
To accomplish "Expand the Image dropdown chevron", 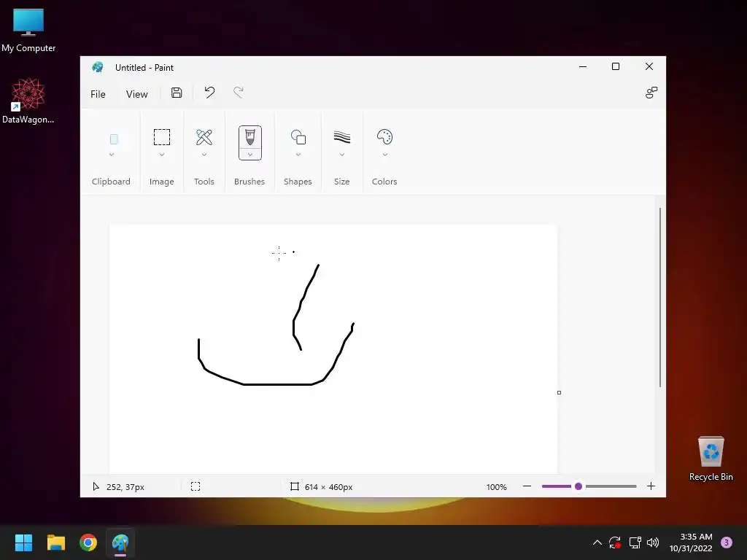I will pyautogui.click(x=162, y=155).
